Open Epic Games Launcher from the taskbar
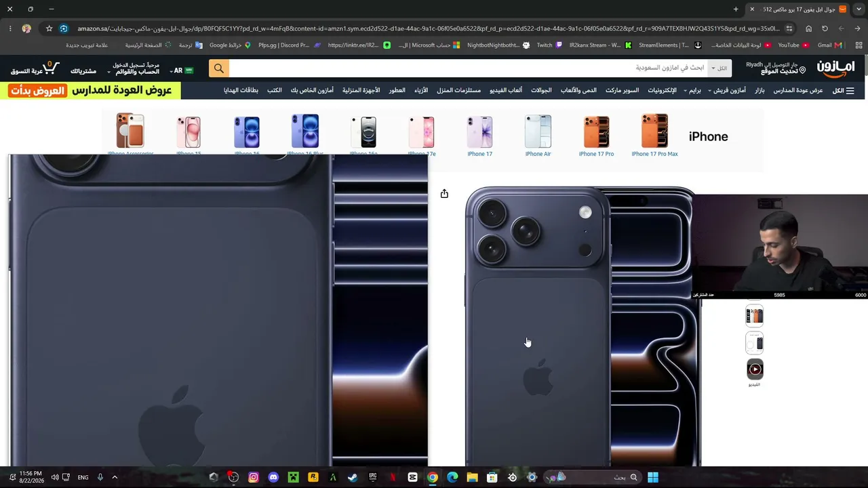Screen dimensions: 868x488 coord(372,477)
